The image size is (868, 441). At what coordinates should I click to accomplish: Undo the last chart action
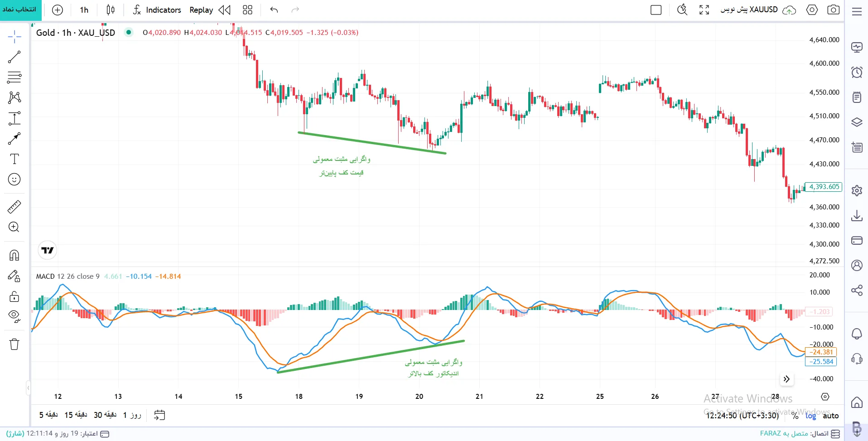point(274,10)
